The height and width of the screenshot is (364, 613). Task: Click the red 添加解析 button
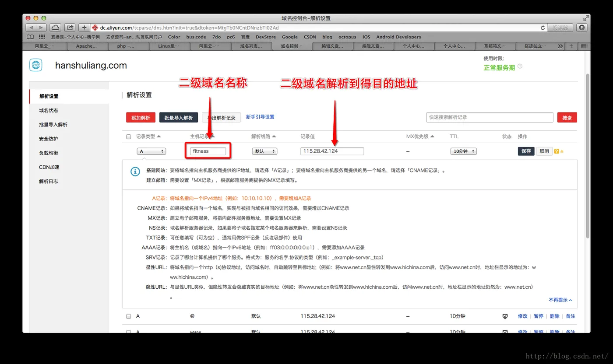141,118
